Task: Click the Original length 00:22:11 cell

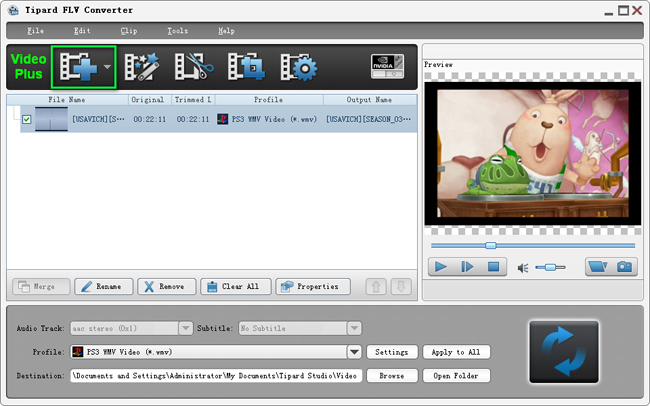Action: (150, 119)
